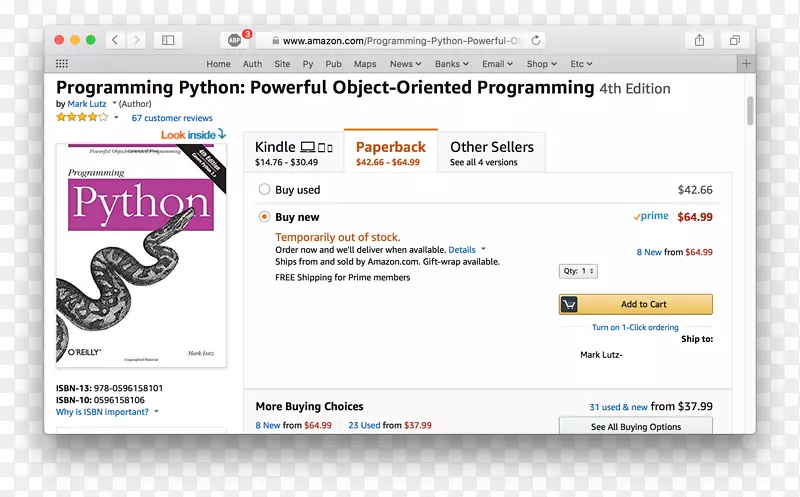800x497 pixels.
Task: Click Turn on 1-Click ordering link
Action: coord(635,327)
